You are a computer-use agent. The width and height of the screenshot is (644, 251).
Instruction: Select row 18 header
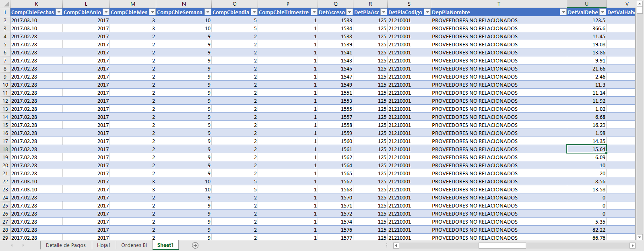pos(5,149)
